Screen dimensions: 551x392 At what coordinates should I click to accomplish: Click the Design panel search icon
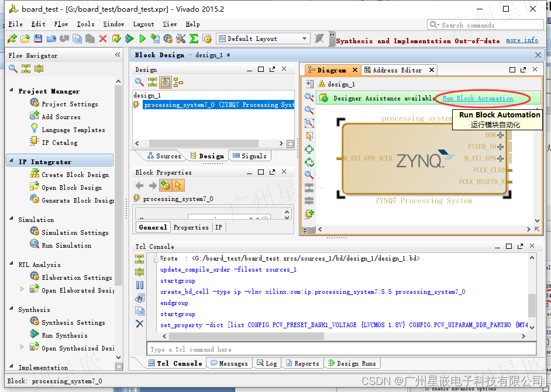coord(140,82)
